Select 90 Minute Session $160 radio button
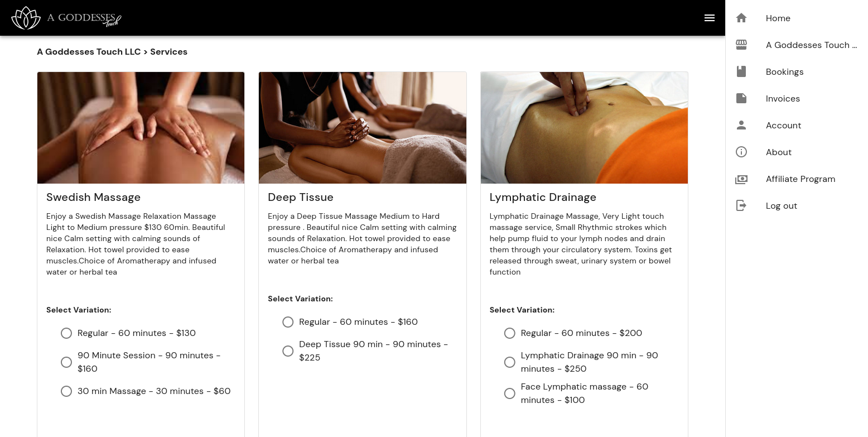Screen dimensions: 868x437 tap(66, 362)
